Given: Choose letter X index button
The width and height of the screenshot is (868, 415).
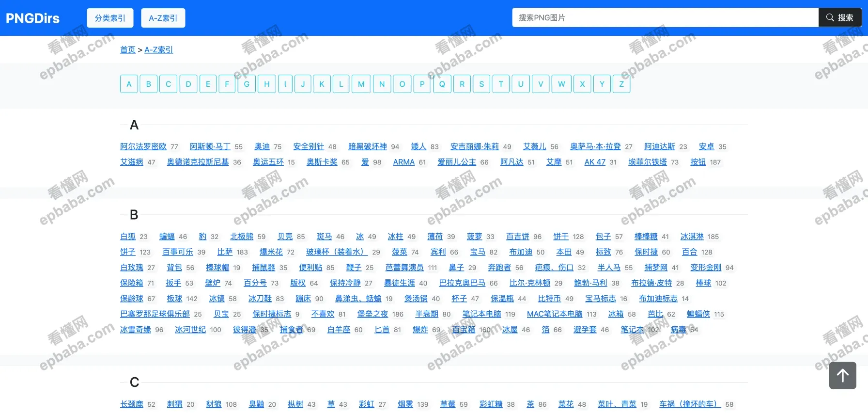Looking at the screenshot, I should (x=582, y=84).
